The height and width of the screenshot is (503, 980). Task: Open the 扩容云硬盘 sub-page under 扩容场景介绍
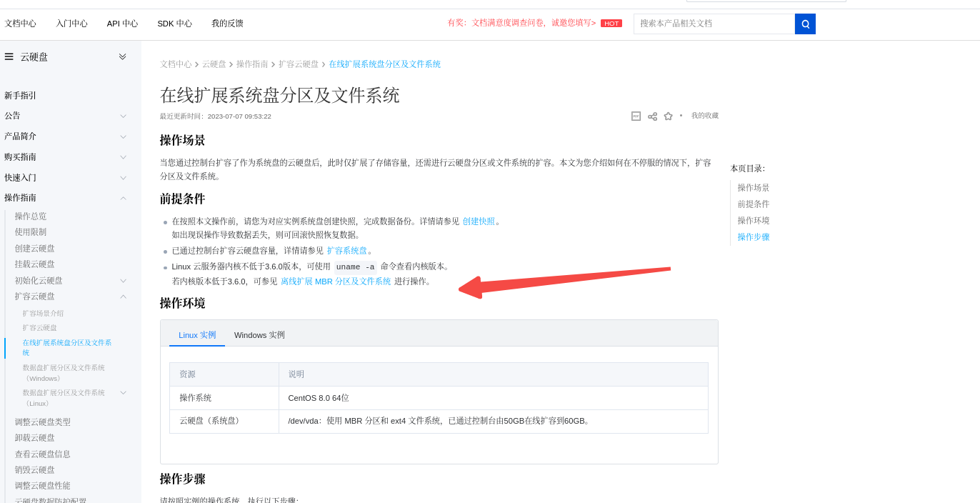pyautogui.click(x=40, y=328)
